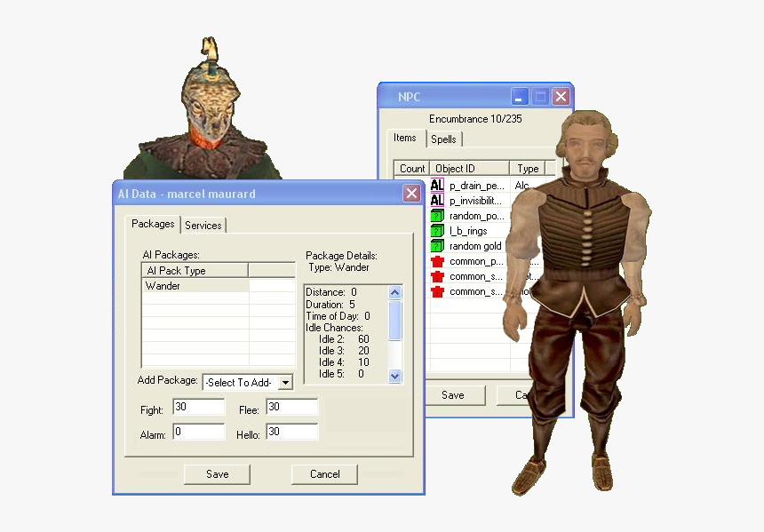Click the Alarm value field
764x532 pixels.
tap(199, 432)
